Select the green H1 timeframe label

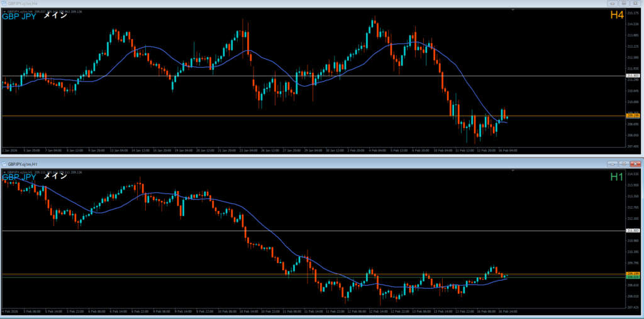tap(616, 177)
